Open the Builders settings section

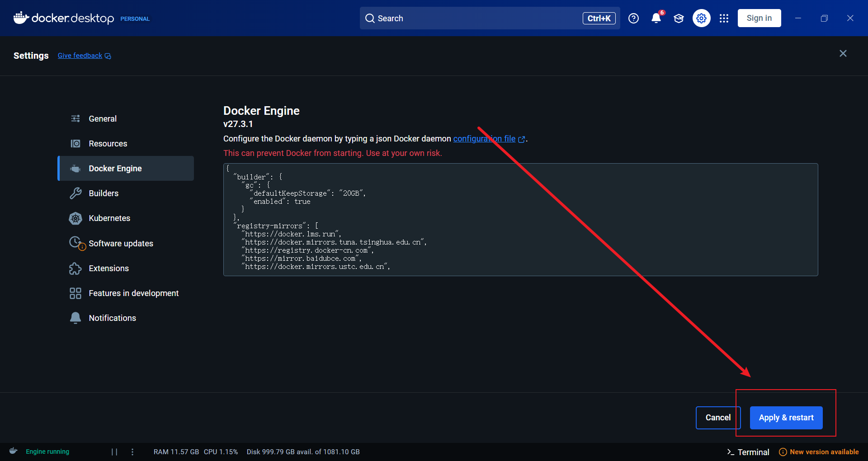pyautogui.click(x=126, y=193)
